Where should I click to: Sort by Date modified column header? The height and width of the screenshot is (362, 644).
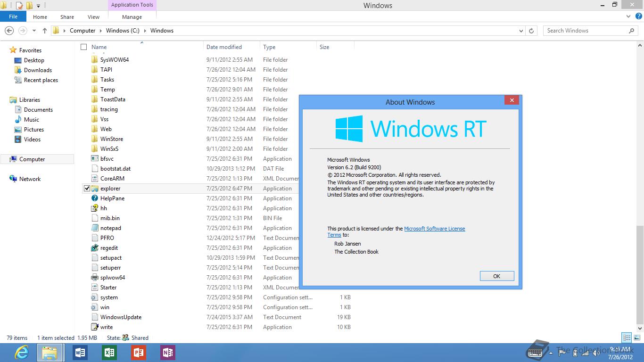coord(231,47)
